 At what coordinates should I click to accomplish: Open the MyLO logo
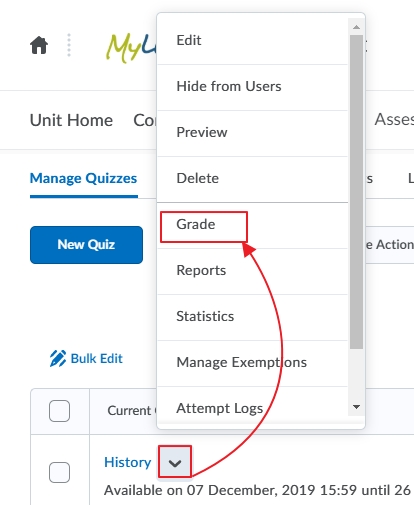[132, 48]
